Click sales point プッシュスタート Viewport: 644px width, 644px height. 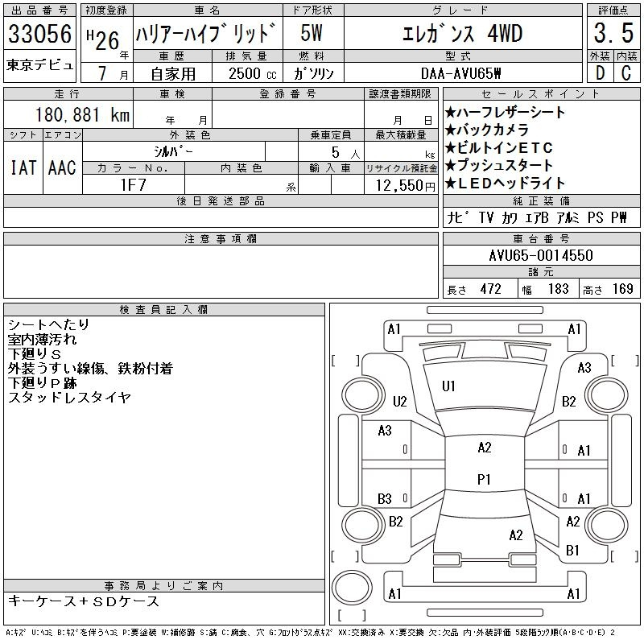(x=498, y=165)
